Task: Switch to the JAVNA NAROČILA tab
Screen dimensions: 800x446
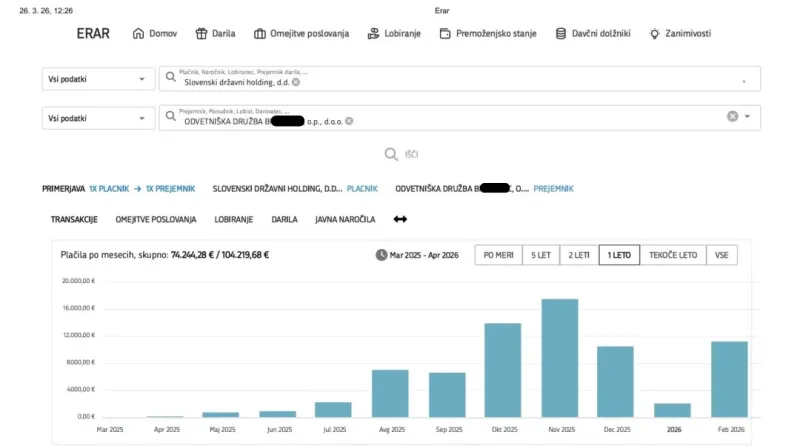Action: coord(345,219)
